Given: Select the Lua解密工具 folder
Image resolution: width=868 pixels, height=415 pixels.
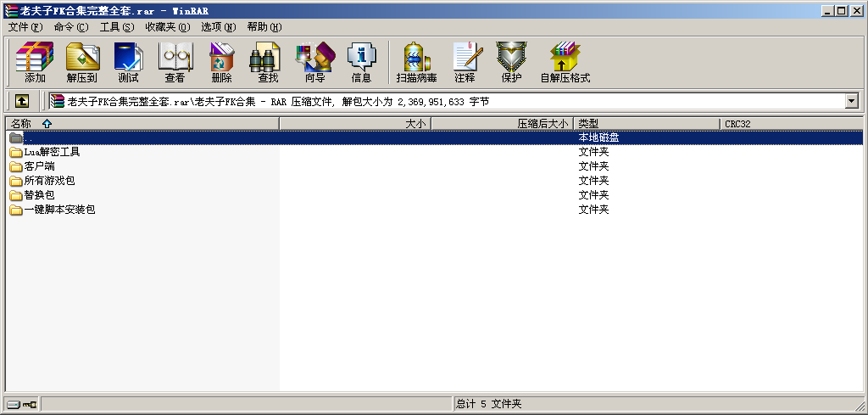Looking at the screenshot, I should (52, 152).
